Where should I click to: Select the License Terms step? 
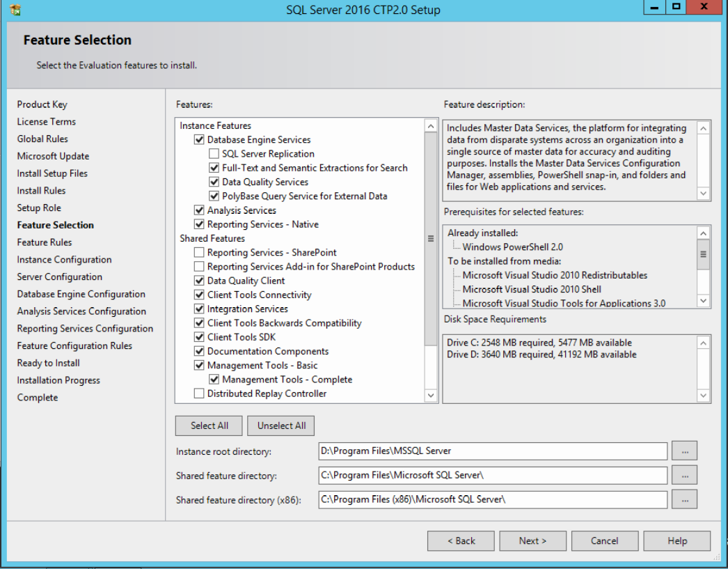[x=47, y=122]
